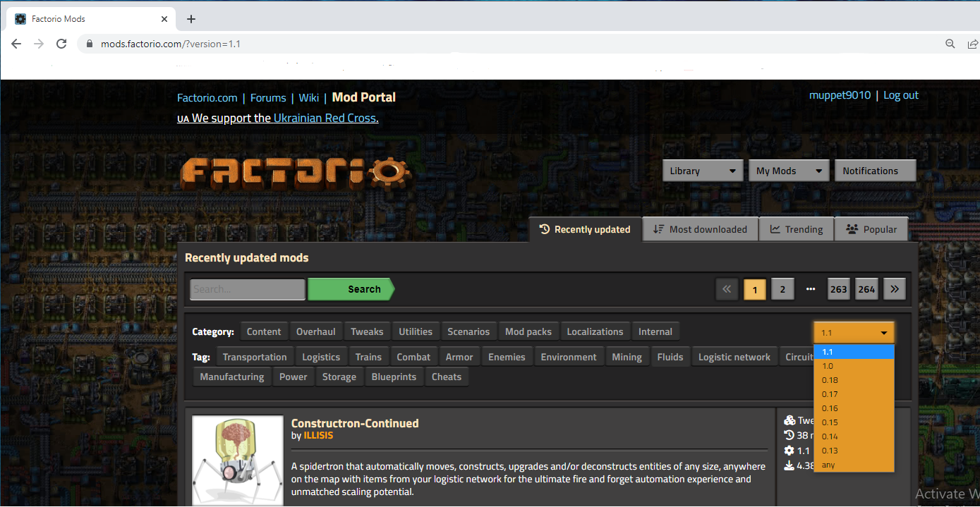Open the Forums link
The width and height of the screenshot is (980, 507).
(x=268, y=97)
